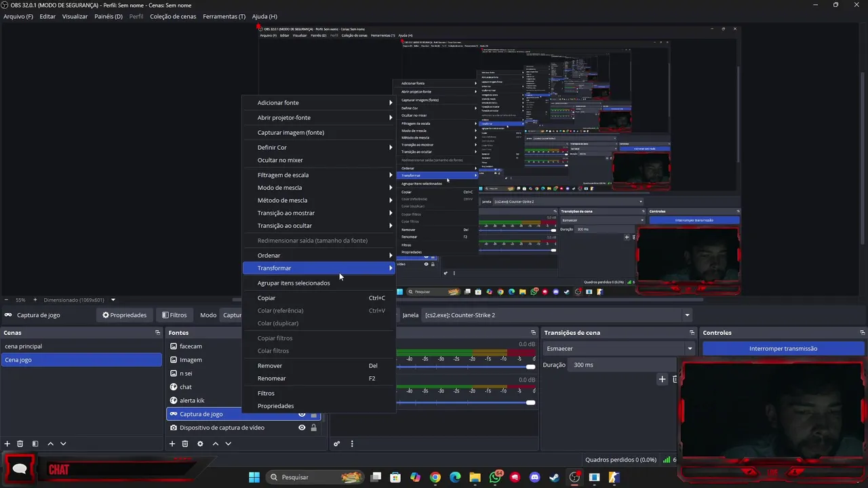The height and width of the screenshot is (488, 868).
Task: Choose Remover in the context menu
Action: (319, 366)
